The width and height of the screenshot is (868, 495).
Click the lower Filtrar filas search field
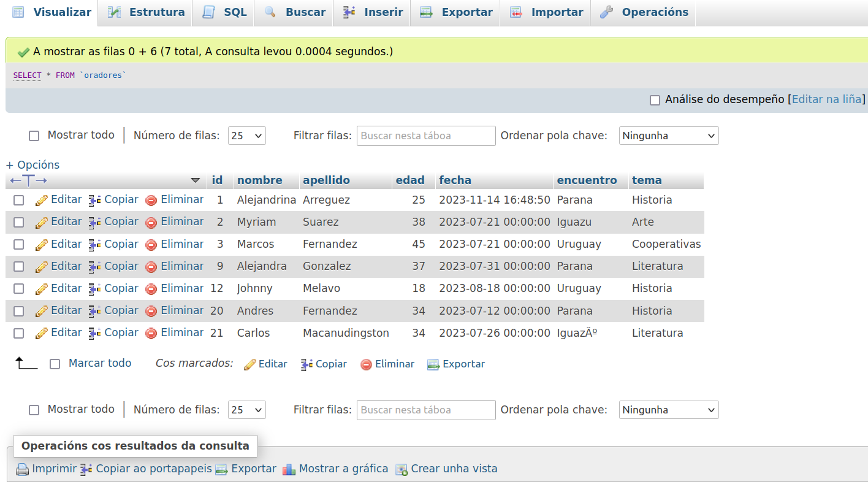tap(426, 410)
